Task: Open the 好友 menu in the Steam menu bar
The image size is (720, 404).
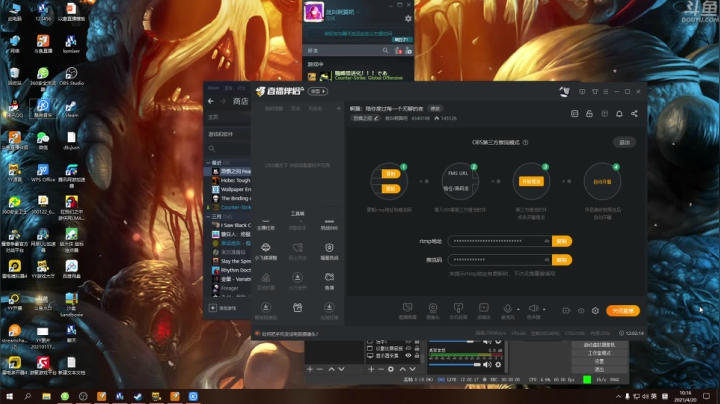Action: (242, 88)
